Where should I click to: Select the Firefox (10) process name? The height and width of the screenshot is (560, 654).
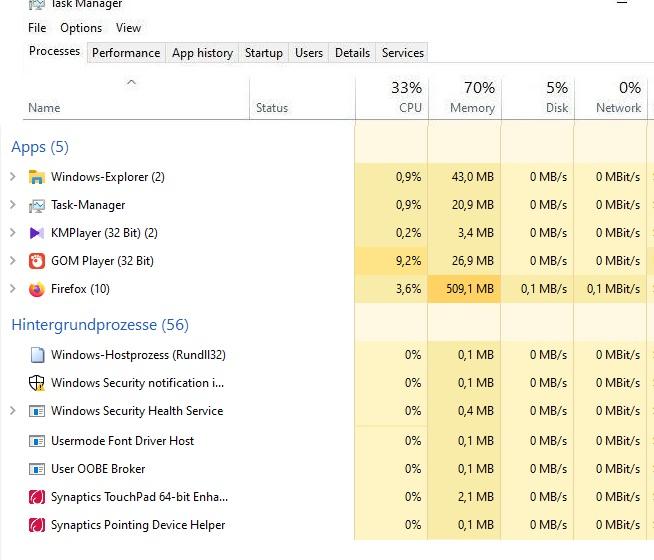(x=80, y=289)
